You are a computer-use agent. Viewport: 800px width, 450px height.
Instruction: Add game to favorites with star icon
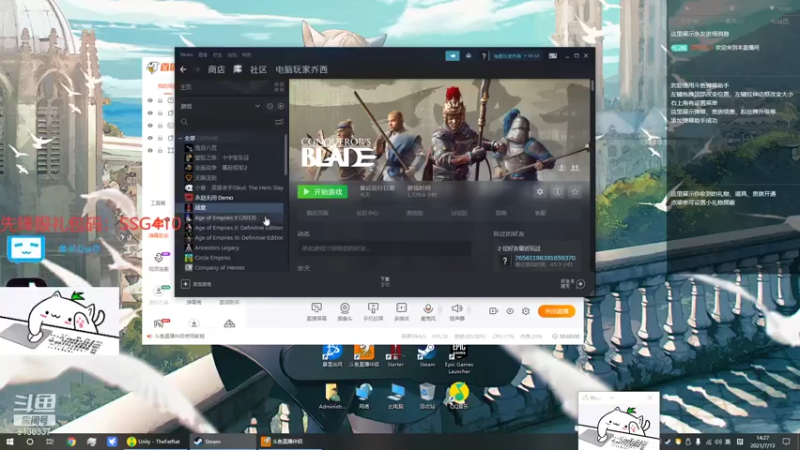click(575, 192)
